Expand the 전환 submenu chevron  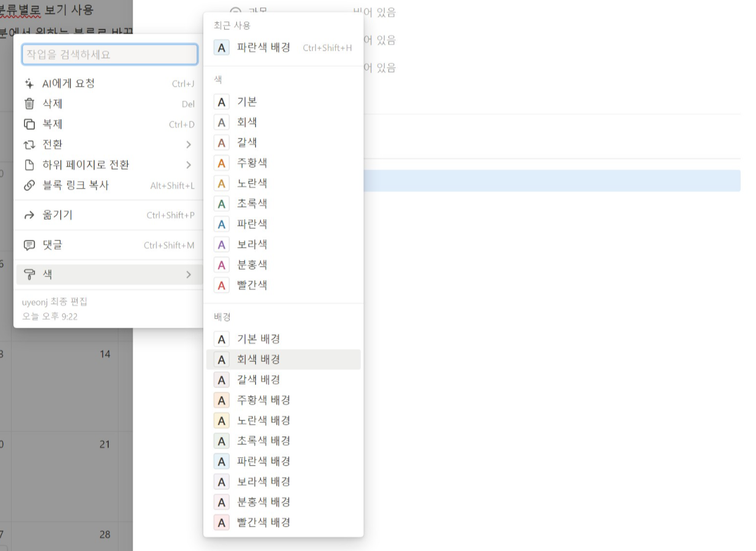189,145
